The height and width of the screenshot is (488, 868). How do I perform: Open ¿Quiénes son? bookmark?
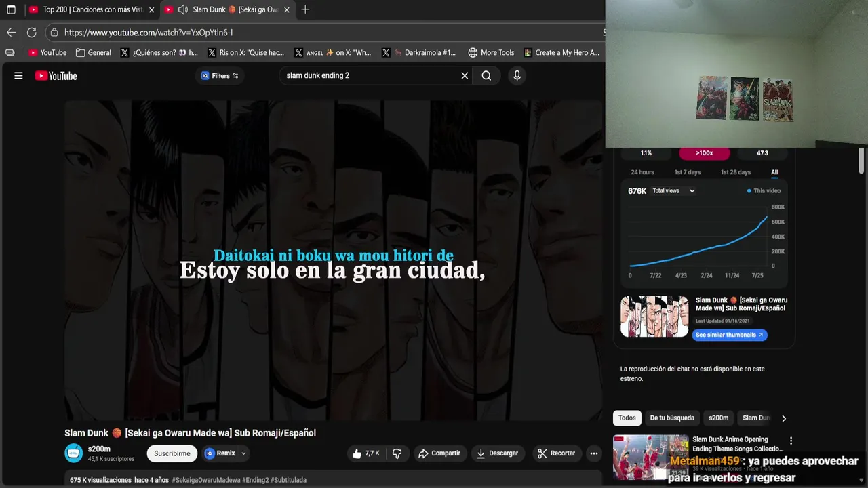159,52
